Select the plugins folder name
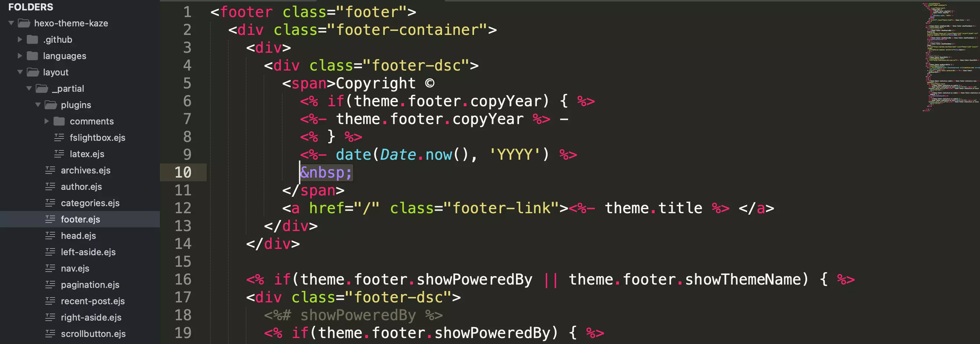The width and height of the screenshot is (980, 344). click(76, 105)
